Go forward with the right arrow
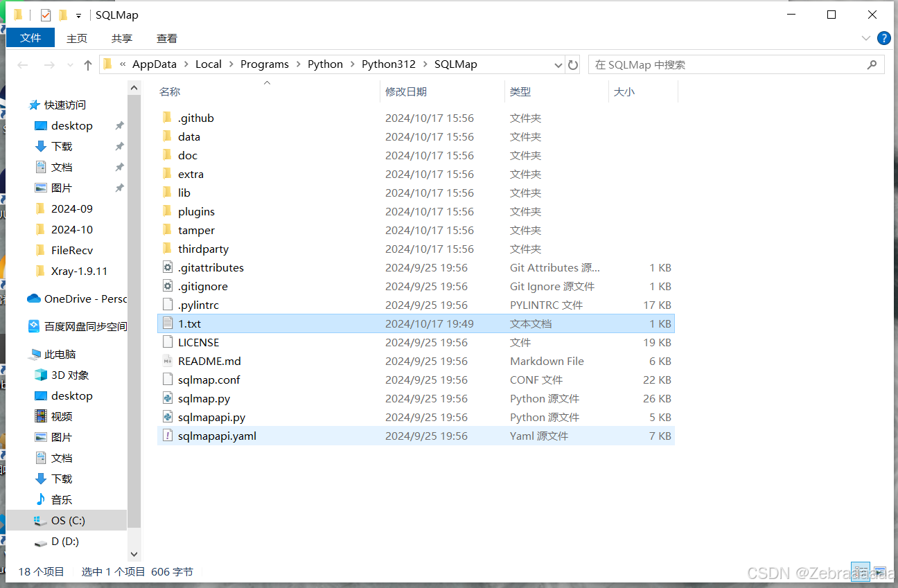 [x=49, y=64]
